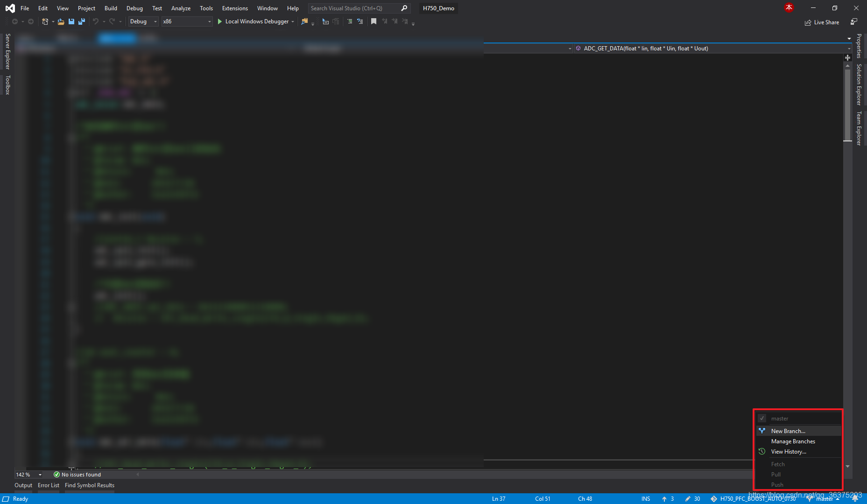Click the Undo arrow icon
Viewport: 867px width, 504px height.
tap(96, 21)
